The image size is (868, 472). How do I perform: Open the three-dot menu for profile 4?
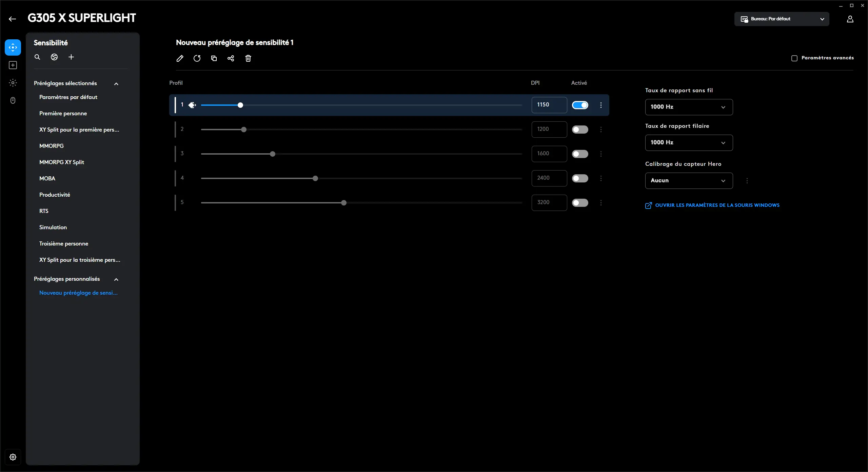coord(601,178)
